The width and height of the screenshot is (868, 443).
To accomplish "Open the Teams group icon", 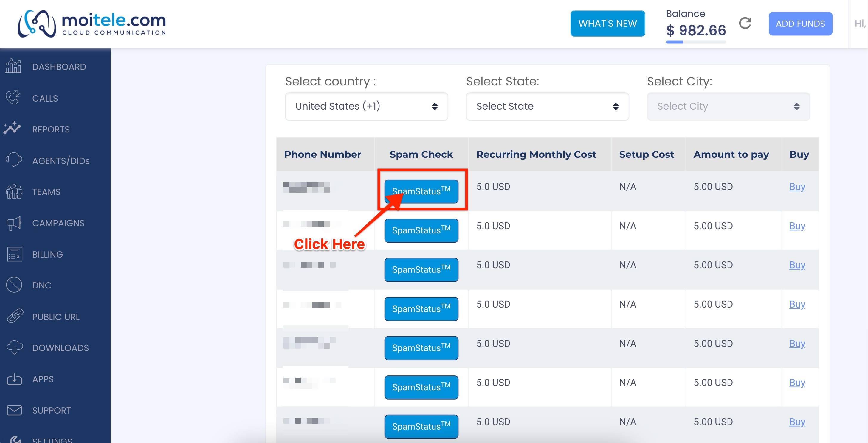I will click(14, 191).
